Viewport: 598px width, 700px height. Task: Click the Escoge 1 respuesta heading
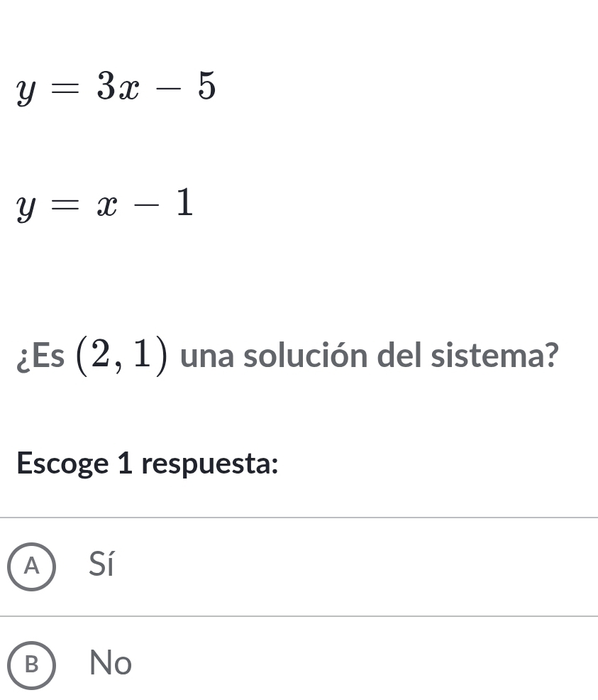[x=145, y=463]
